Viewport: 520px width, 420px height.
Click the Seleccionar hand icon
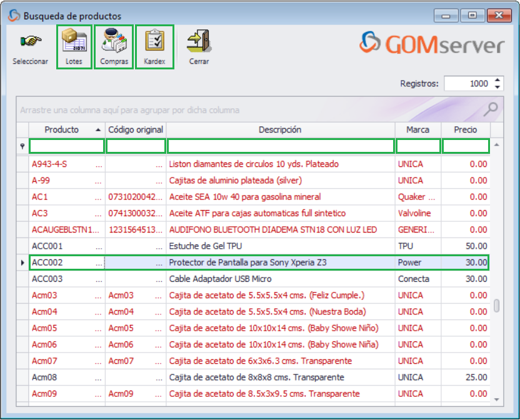pos(29,41)
